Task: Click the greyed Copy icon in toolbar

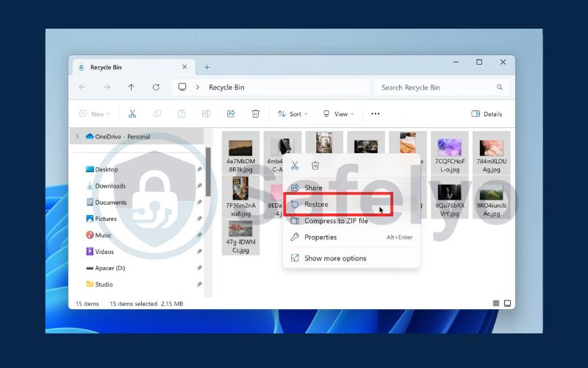Action: pyautogui.click(x=157, y=114)
